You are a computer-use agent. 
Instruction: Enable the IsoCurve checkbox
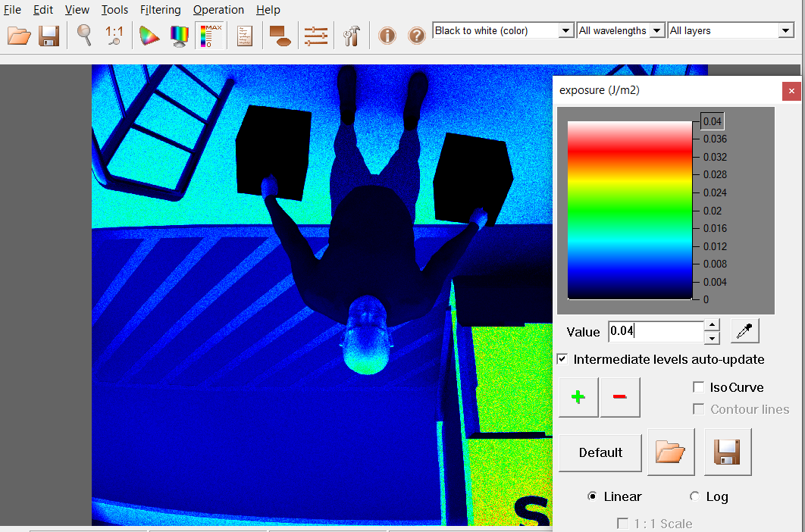point(698,387)
